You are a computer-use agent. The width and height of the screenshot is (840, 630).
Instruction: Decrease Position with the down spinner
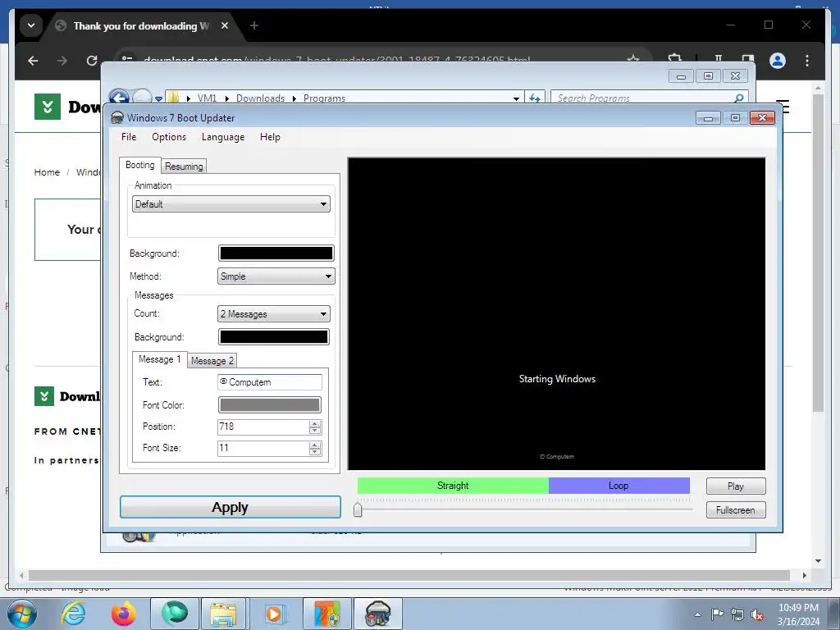point(315,431)
